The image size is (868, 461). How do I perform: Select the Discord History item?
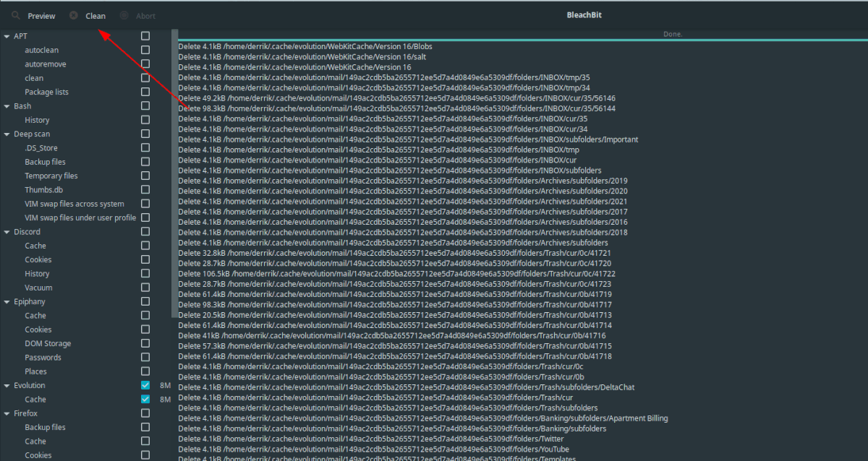click(37, 274)
